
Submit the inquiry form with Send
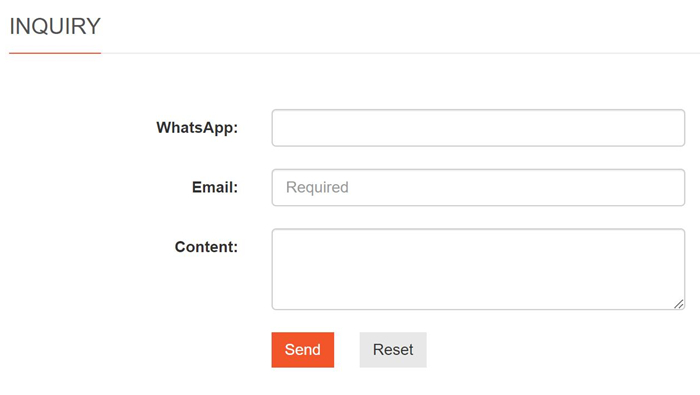pos(303,349)
